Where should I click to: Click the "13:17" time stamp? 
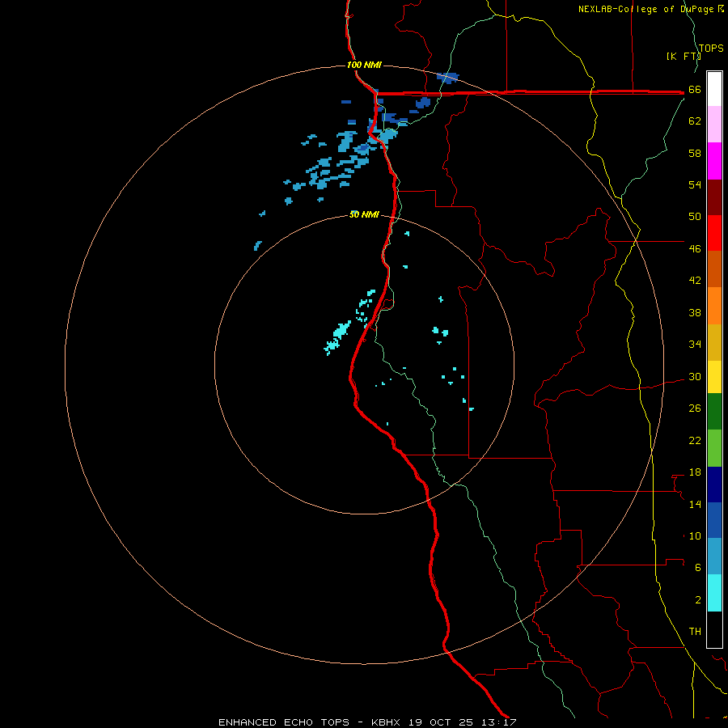(498, 722)
